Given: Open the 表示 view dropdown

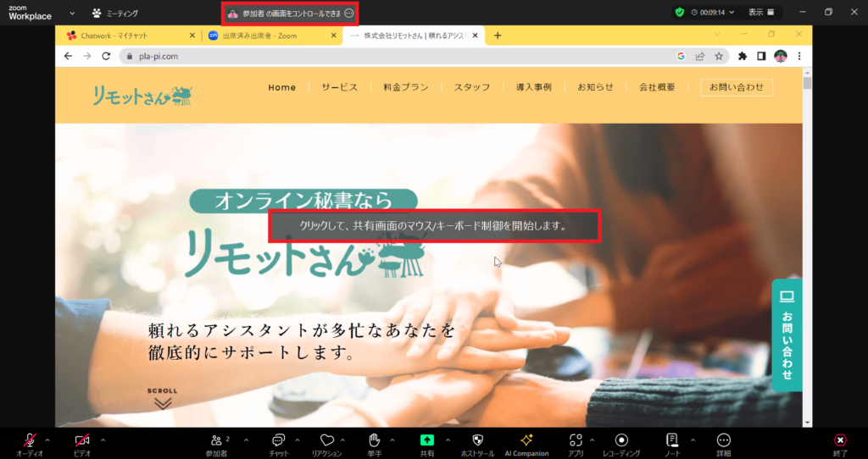Looking at the screenshot, I should [760, 12].
